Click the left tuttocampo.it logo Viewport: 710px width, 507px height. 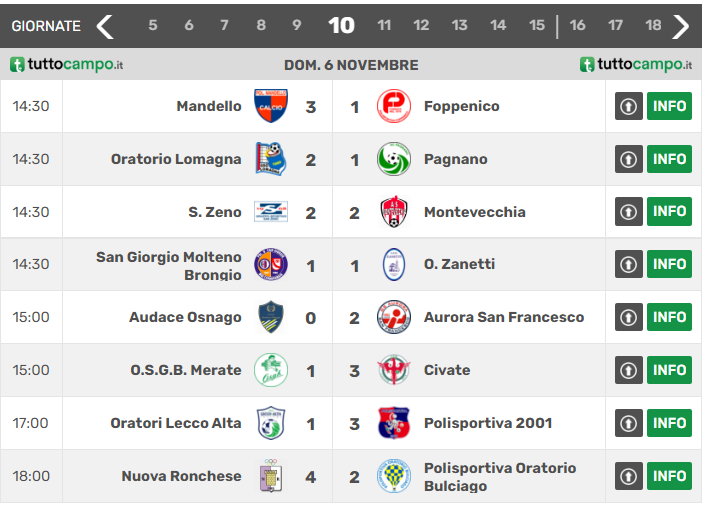click(67, 65)
